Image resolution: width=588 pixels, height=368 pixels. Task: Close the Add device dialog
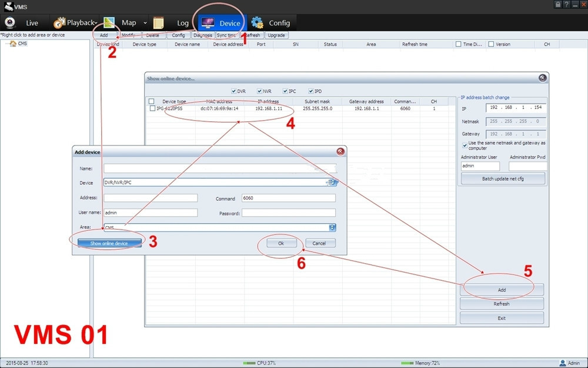[x=340, y=152]
